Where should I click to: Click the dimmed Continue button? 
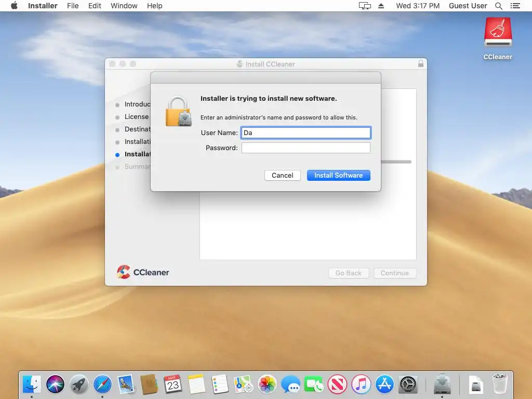[395, 273]
